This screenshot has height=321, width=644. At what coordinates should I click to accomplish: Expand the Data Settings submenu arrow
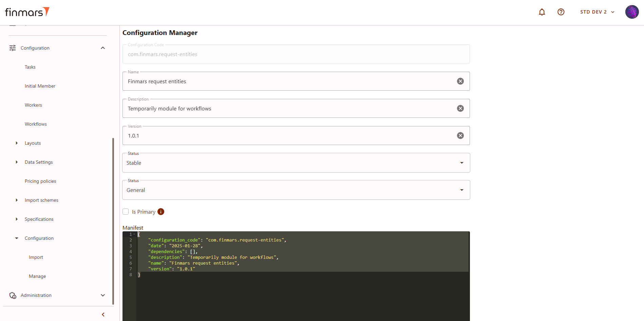17,162
